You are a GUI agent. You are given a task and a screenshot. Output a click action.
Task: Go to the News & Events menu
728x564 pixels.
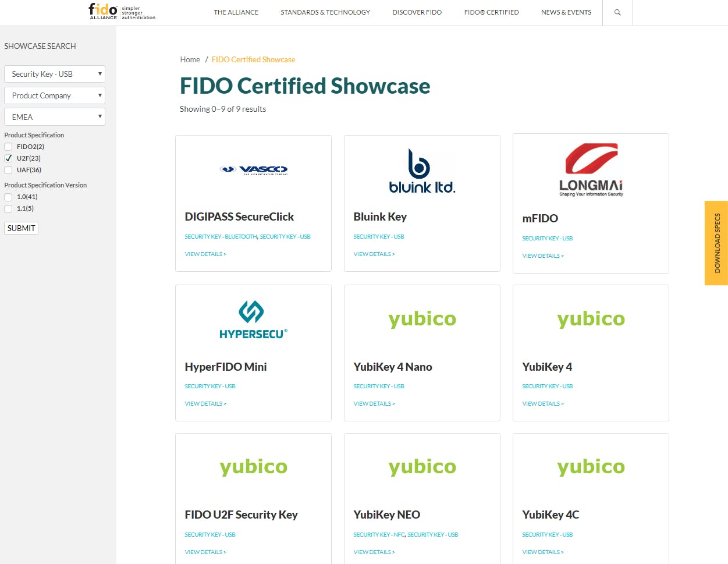pos(566,12)
